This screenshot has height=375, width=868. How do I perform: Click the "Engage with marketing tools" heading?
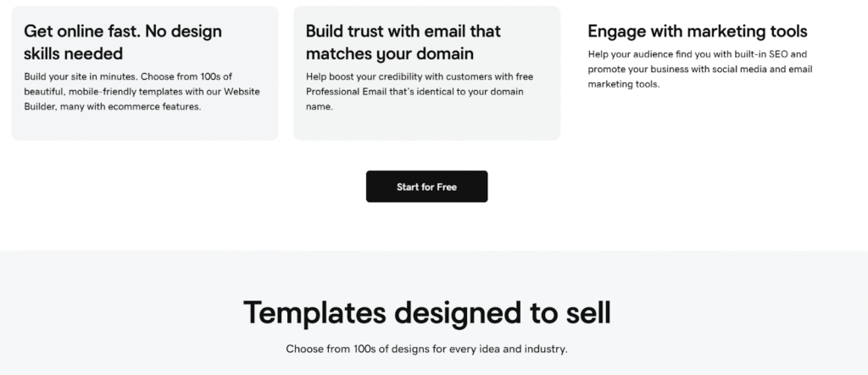click(697, 31)
